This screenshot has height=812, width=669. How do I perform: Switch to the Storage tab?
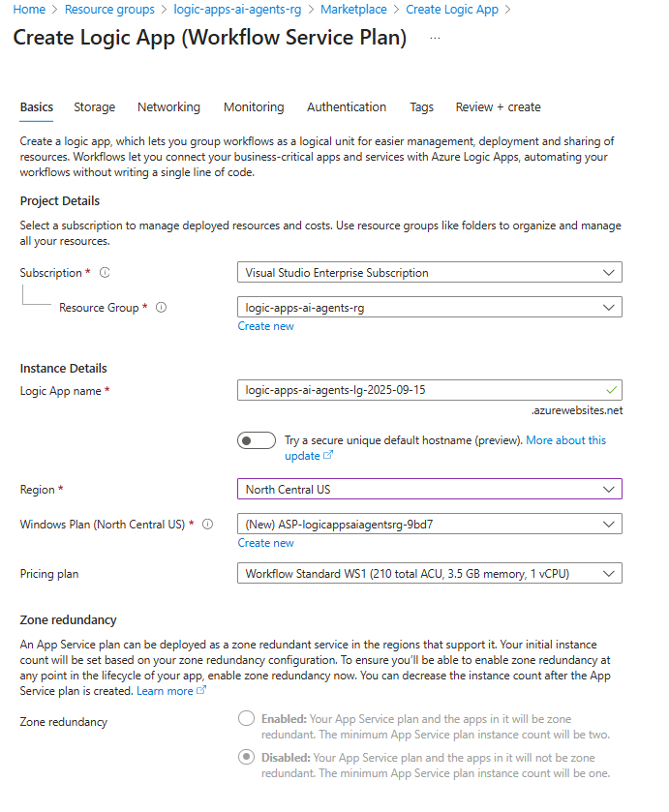pos(94,107)
